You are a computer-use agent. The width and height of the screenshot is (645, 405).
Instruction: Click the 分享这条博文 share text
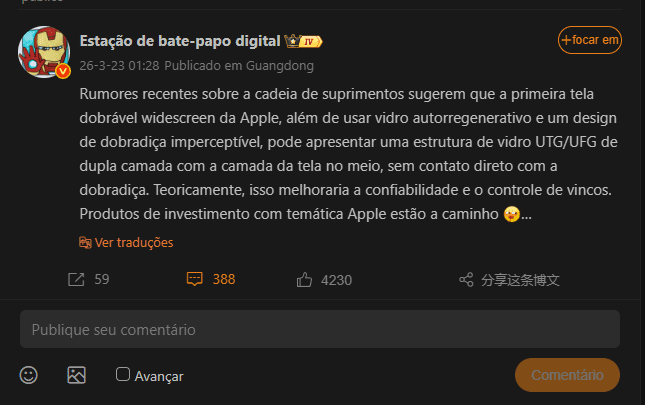(520, 280)
